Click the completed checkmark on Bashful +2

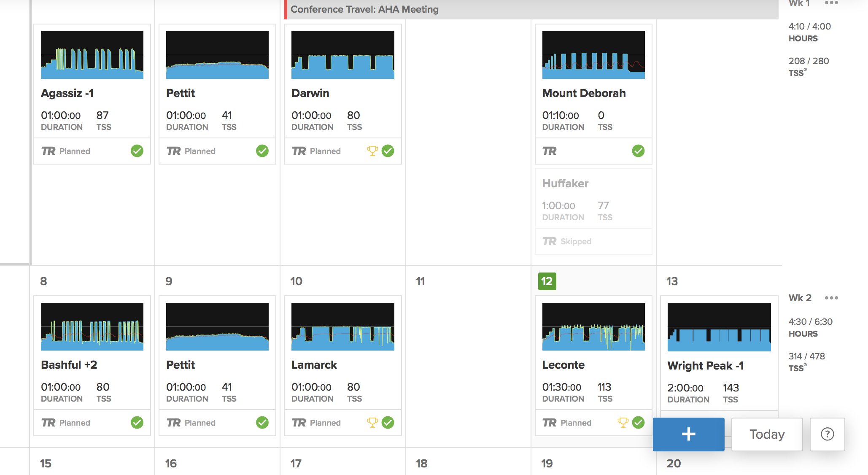[137, 422]
